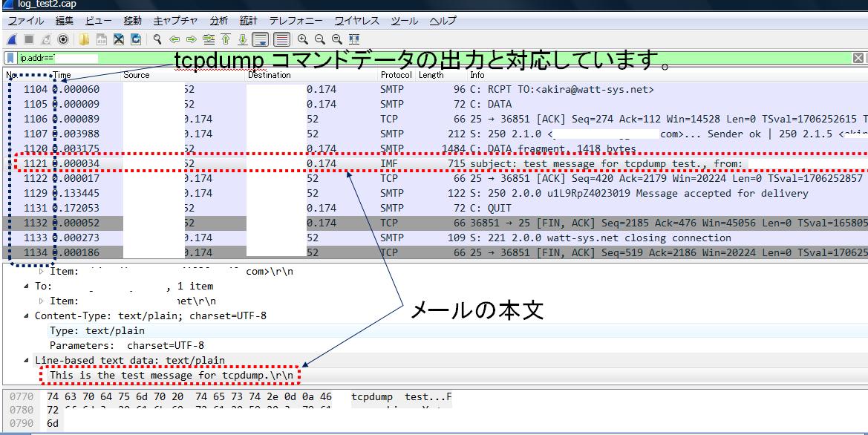
Task: Jump to the last packet
Action: (243, 39)
